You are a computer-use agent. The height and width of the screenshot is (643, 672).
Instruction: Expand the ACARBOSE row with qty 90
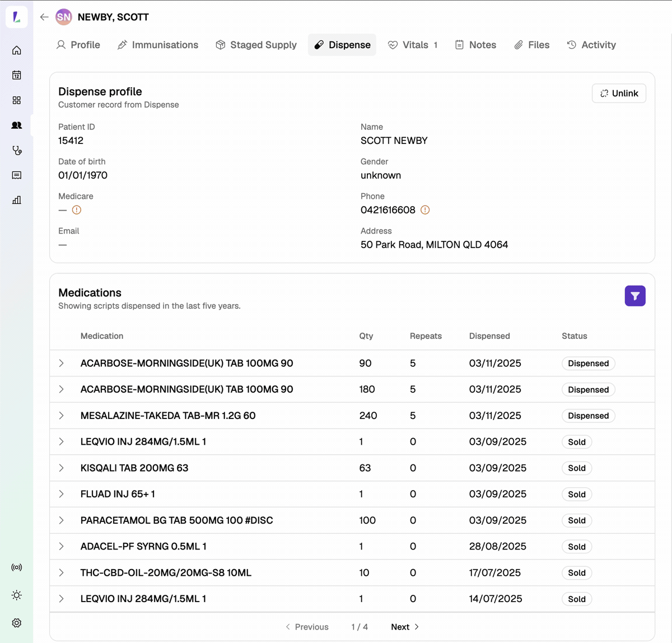pyautogui.click(x=62, y=364)
